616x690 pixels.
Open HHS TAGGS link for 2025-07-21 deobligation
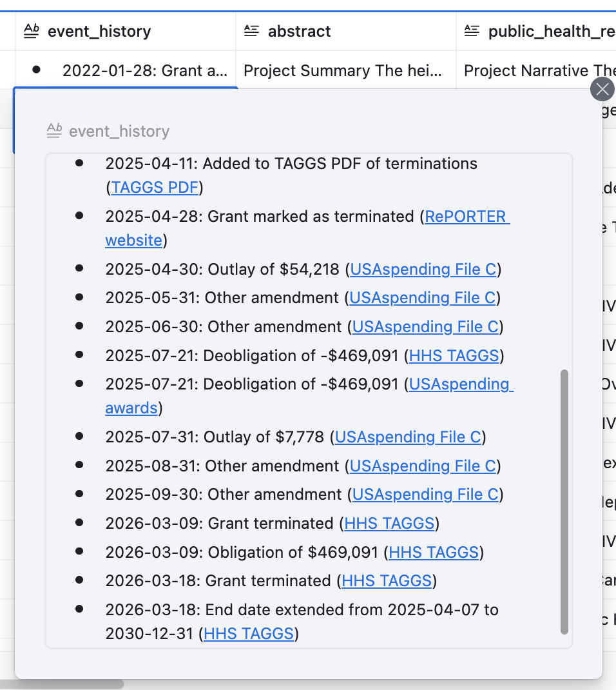[x=454, y=355]
